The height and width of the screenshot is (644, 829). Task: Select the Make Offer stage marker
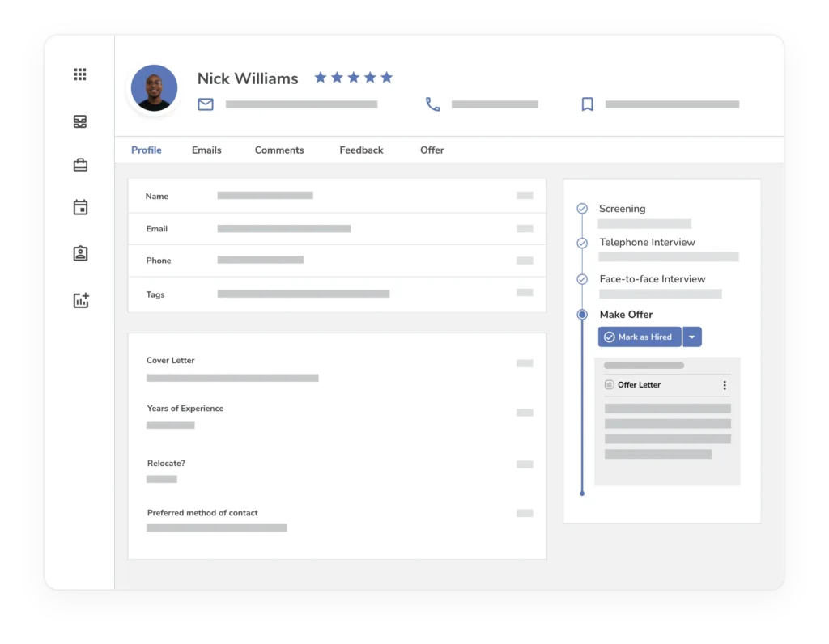(x=582, y=315)
